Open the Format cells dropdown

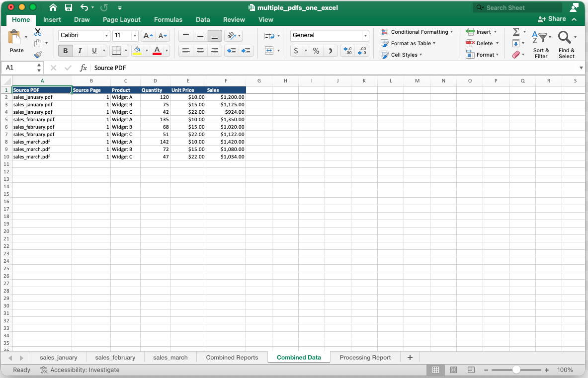point(497,55)
